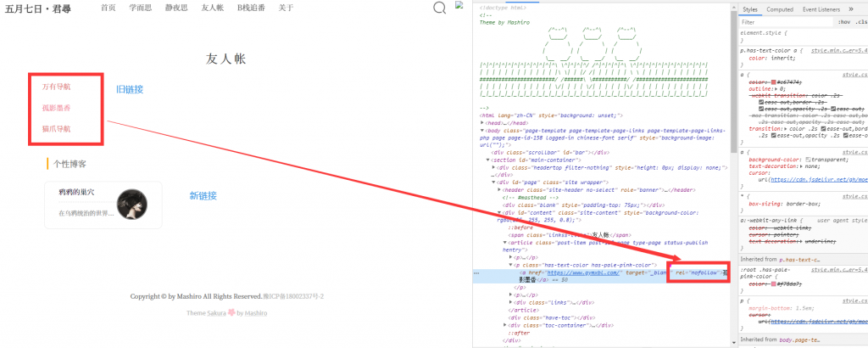Collapse the body element node
The width and height of the screenshot is (868, 348).
coord(482,130)
